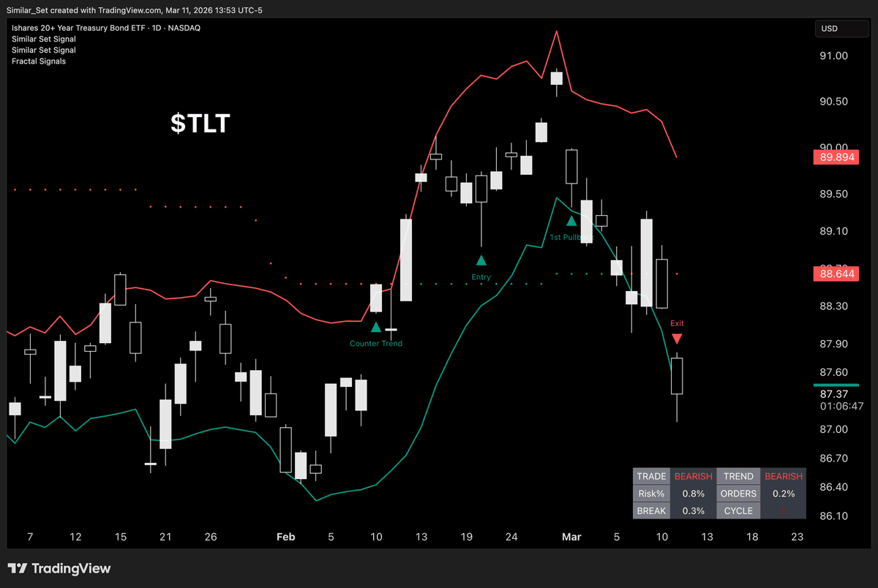This screenshot has height=588, width=878.
Task: Click the Counter Trend signal text label
Action: click(376, 344)
